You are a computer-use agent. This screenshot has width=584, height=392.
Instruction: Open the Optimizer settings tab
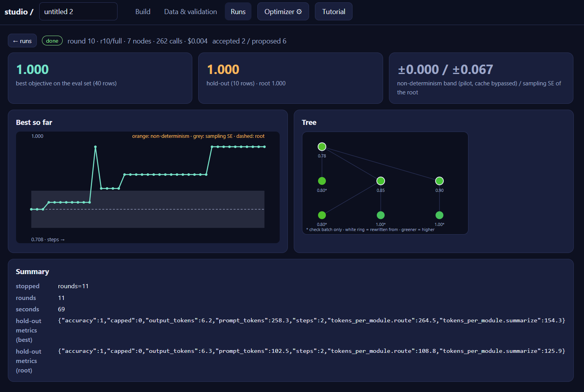[x=283, y=12]
